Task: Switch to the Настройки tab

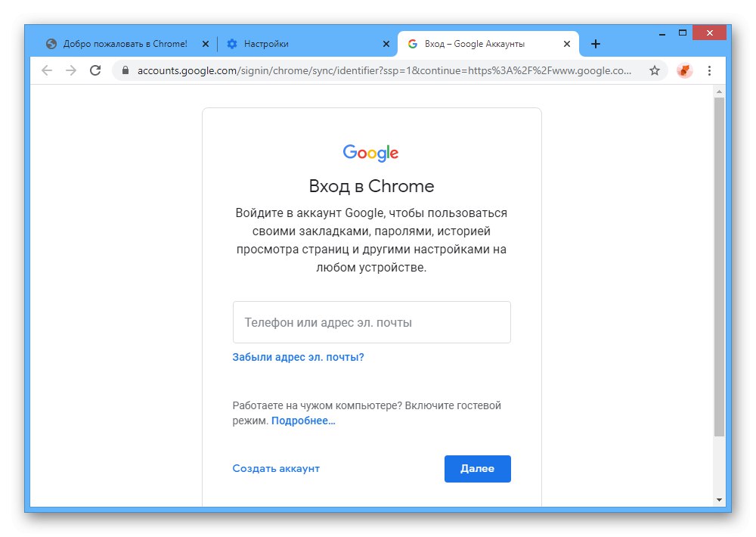Action: coord(302,44)
